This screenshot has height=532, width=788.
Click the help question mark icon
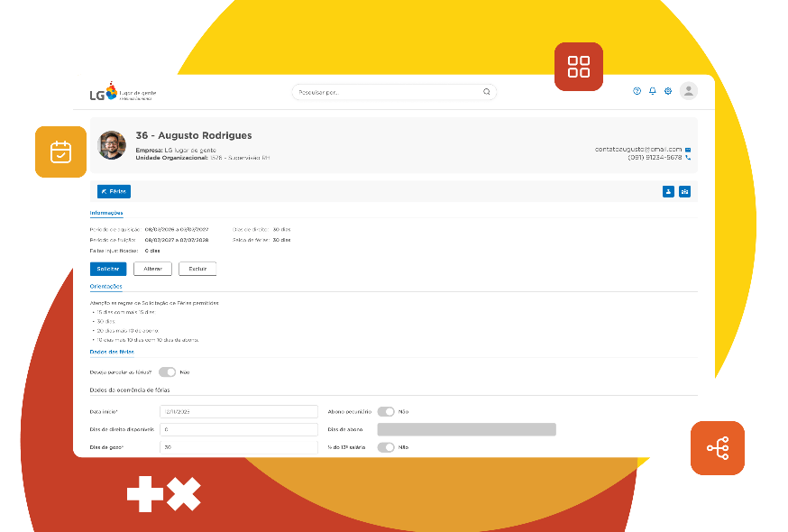(637, 91)
